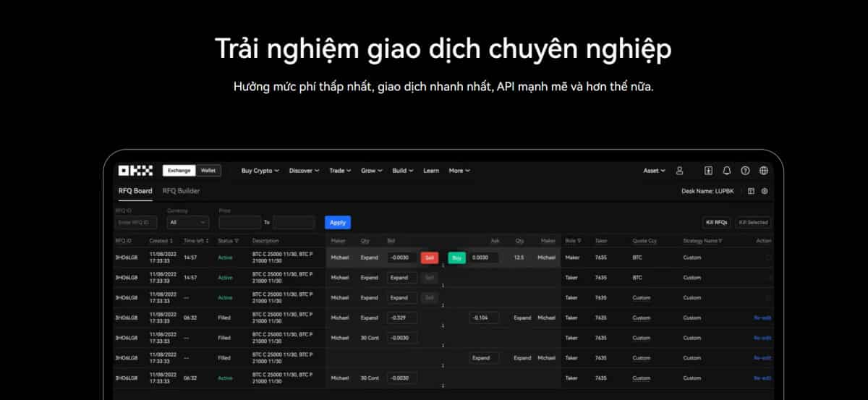Click the blue Apply button
This screenshot has height=400, width=868.
[338, 223]
